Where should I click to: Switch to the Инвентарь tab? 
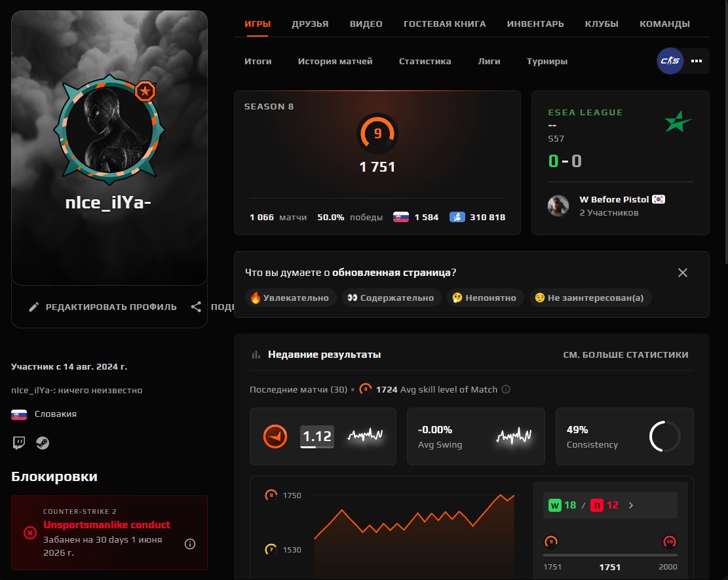pyautogui.click(x=535, y=24)
